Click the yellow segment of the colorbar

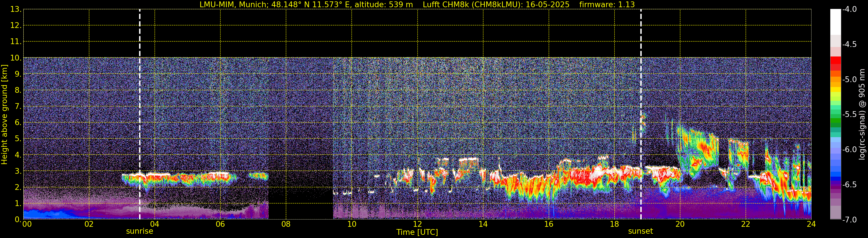point(835,90)
